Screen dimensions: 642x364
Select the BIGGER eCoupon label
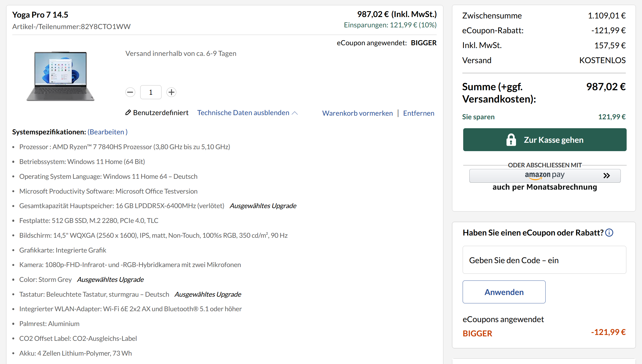[x=477, y=333]
